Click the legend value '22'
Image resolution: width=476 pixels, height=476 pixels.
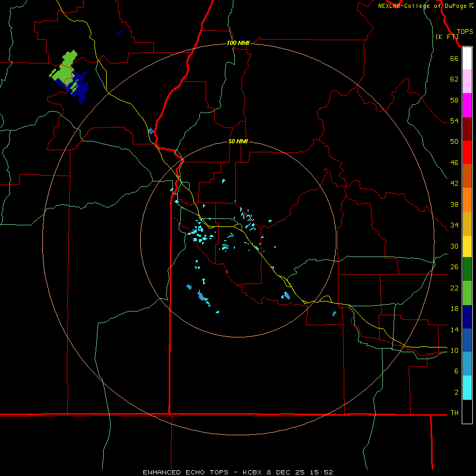click(x=454, y=288)
